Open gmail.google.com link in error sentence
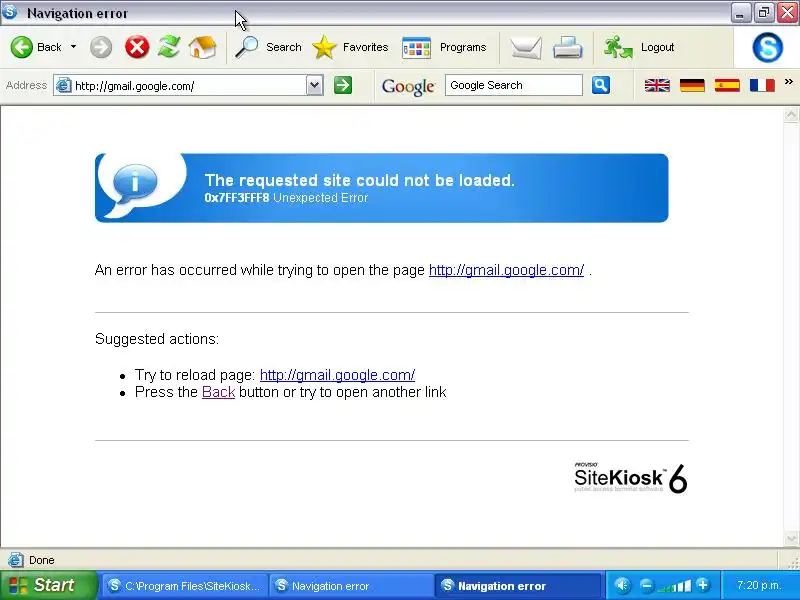This screenshot has height=600, width=800. tap(506, 270)
